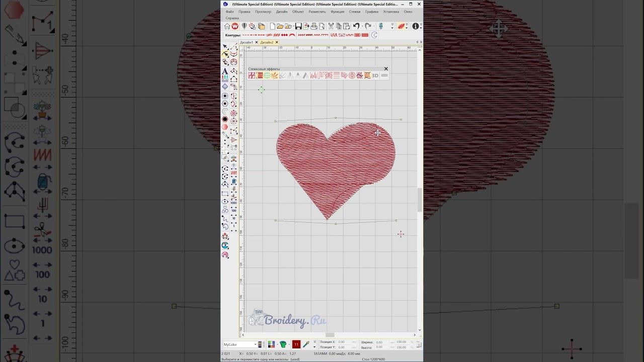The height and width of the screenshot is (362, 644).
Task: Click the information 'i' icon
Action: 416,26
